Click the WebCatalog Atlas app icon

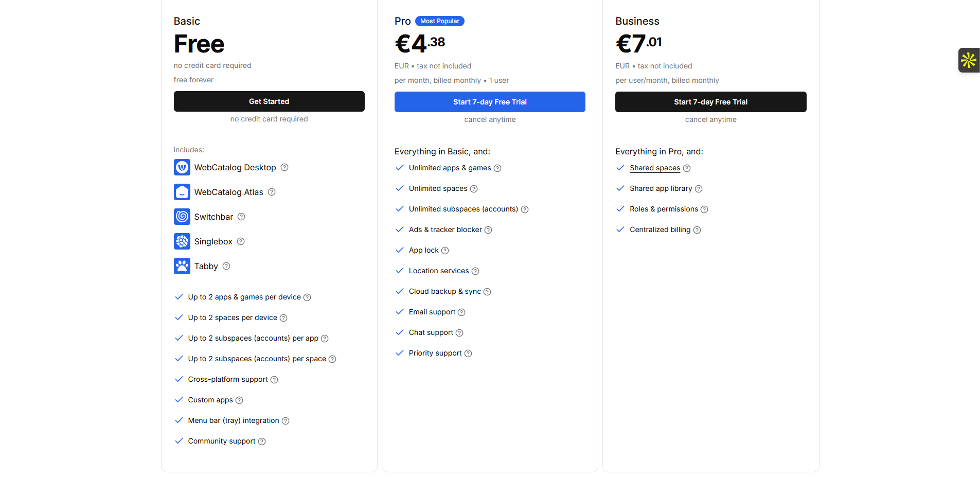pos(182,192)
